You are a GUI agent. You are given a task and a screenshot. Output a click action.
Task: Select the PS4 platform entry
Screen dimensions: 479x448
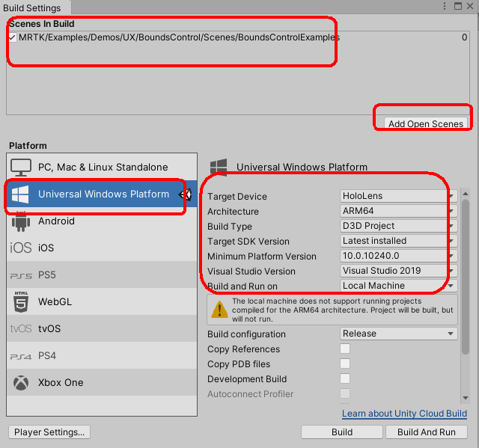[x=102, y=355]
